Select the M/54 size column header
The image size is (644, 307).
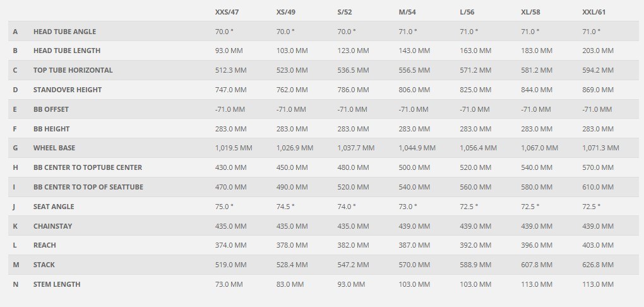407,12
